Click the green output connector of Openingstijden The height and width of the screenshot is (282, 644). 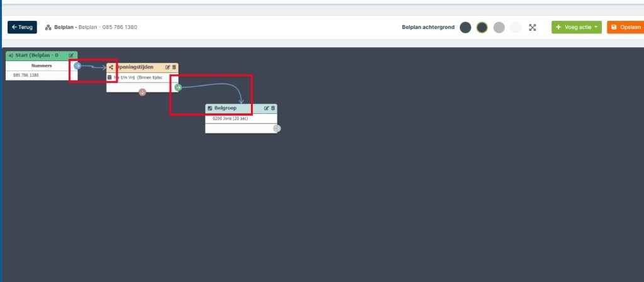[178, 87]
